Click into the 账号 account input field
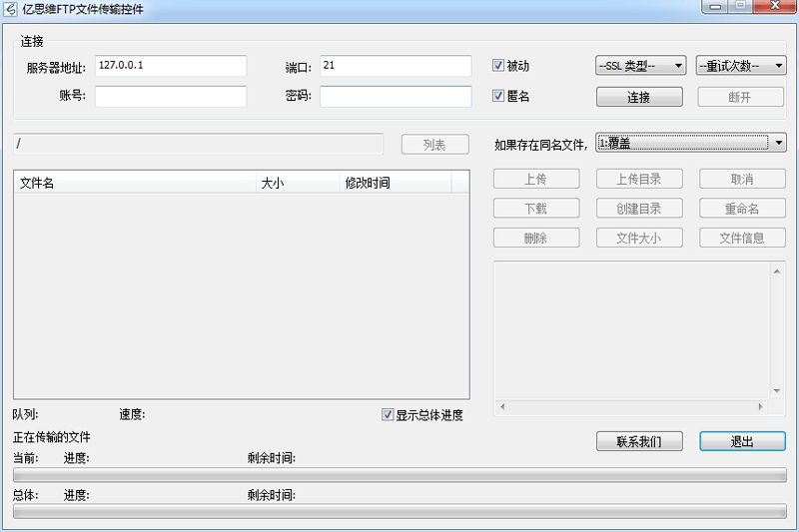 point(171,96)
